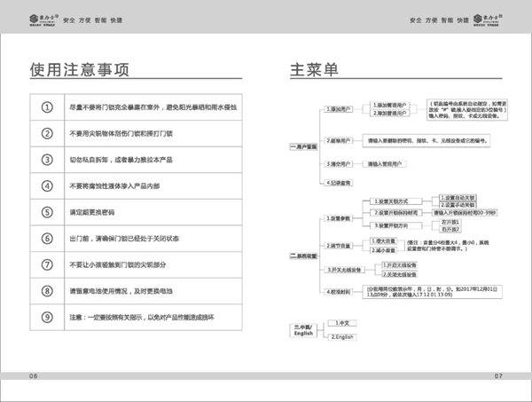The height and width of the screenshot is (402, 532).
Task: Select the 2.调节音量 node
Action: [339, 246]
